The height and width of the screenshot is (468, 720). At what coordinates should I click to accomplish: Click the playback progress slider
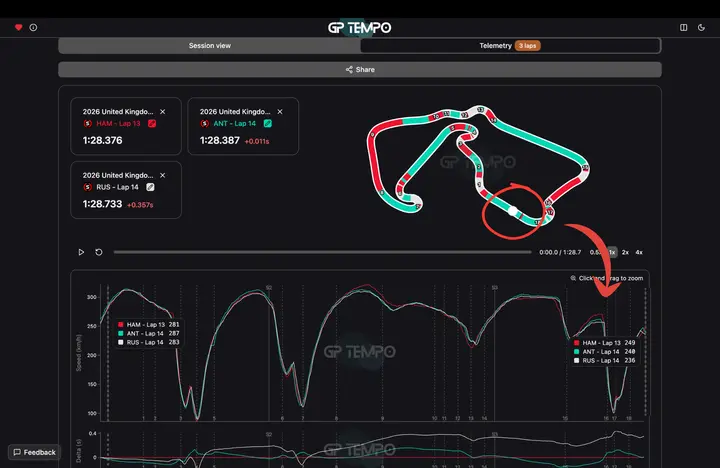pyautogui.click(x=322, y=252)
